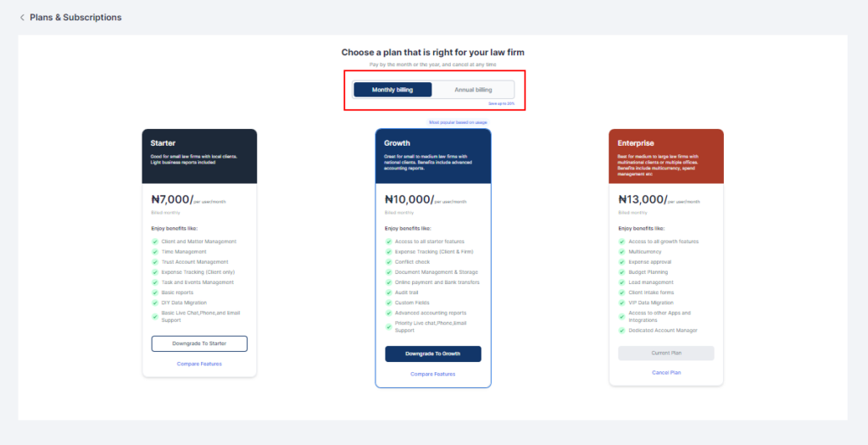This screenshot has width=868, height=445.
Task: Open Compare Features under the Growth plan
Action: (432, 374)
